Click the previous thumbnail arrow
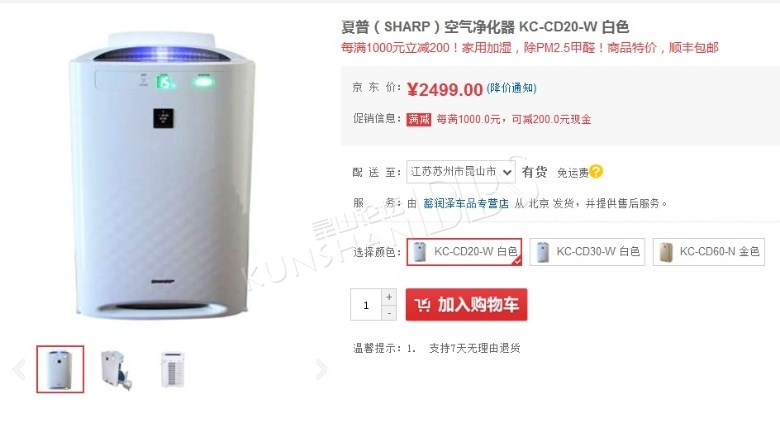780x446 pixels. pyautogui.click(x=19, y=369)
